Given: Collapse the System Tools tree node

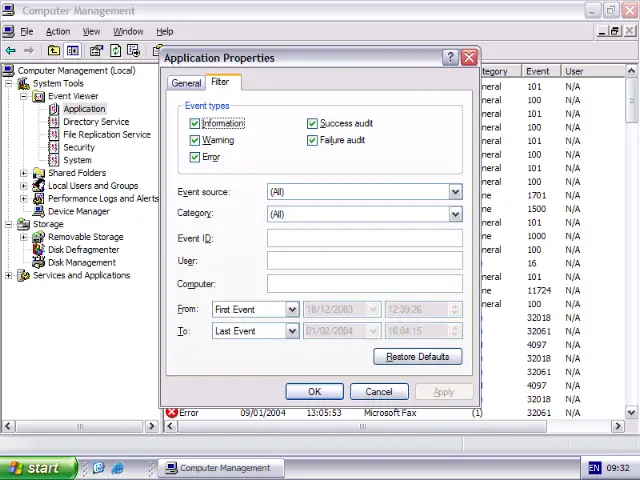Looking at the screenshot, I should coord(8,84).
